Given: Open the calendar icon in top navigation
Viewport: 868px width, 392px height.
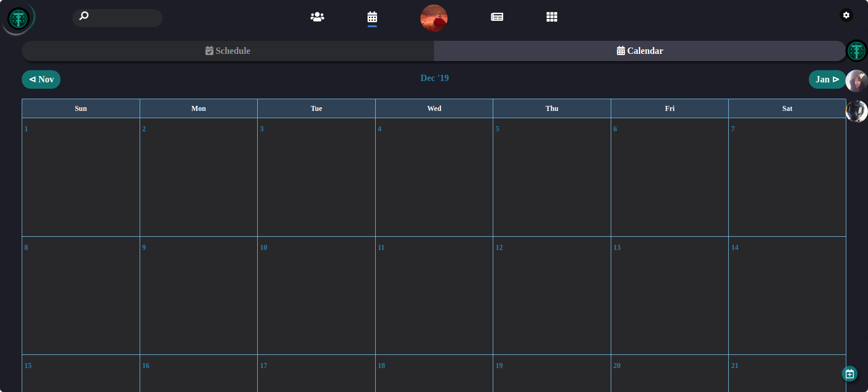Looking at the screenshot, I should point(372,17).
